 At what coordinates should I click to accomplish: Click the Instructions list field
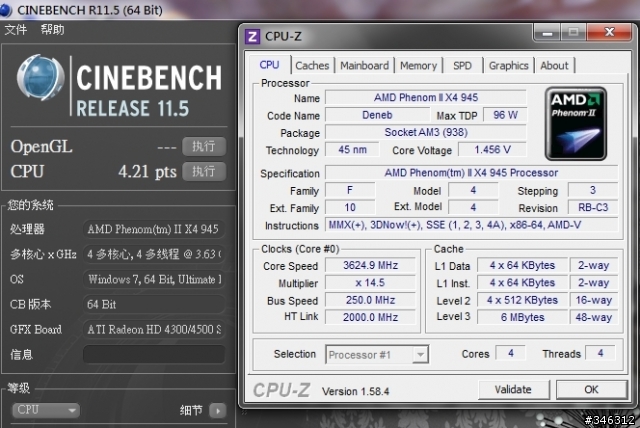[x=471, y=225]
